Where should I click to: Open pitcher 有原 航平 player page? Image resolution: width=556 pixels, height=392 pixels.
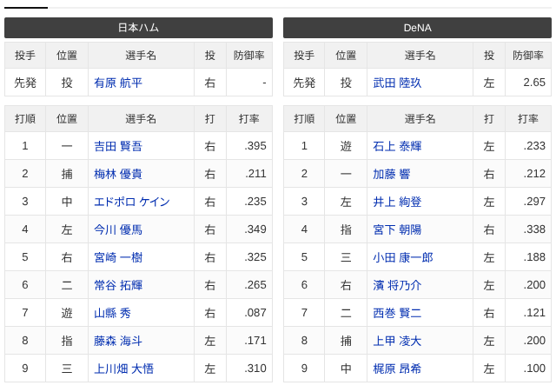pyautogui.click(x=118, y=83)
